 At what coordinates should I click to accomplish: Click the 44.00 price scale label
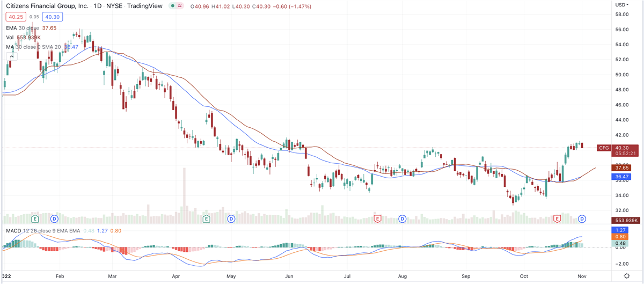621,120
